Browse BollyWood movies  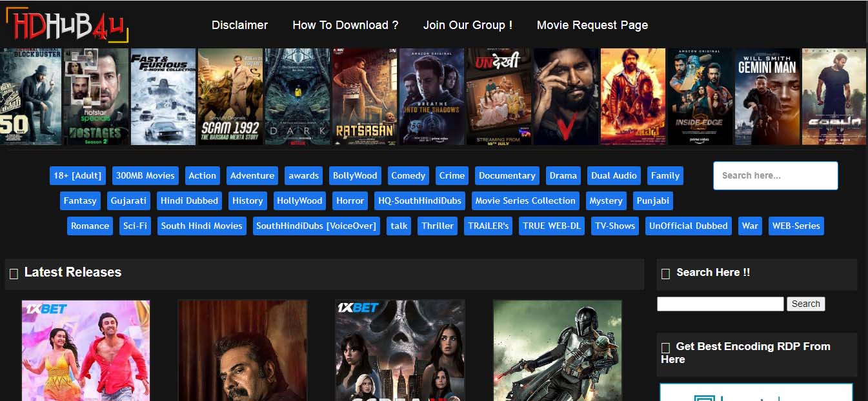(355, 175)
